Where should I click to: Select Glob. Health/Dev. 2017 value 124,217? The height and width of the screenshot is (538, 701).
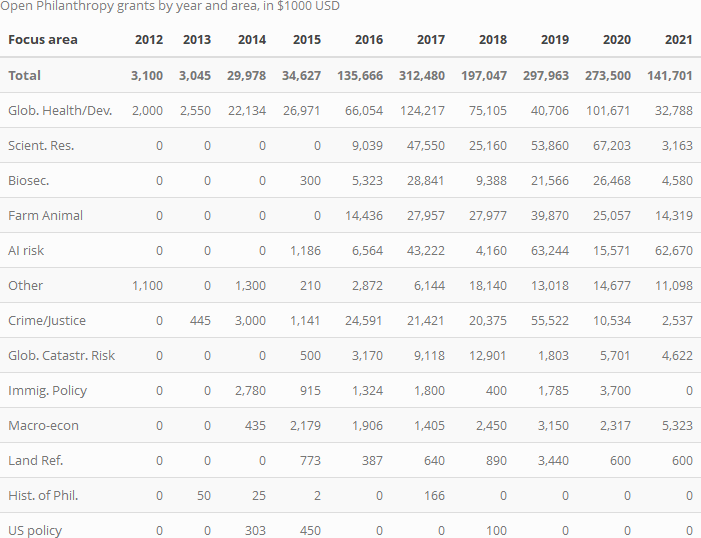(422, 110)
